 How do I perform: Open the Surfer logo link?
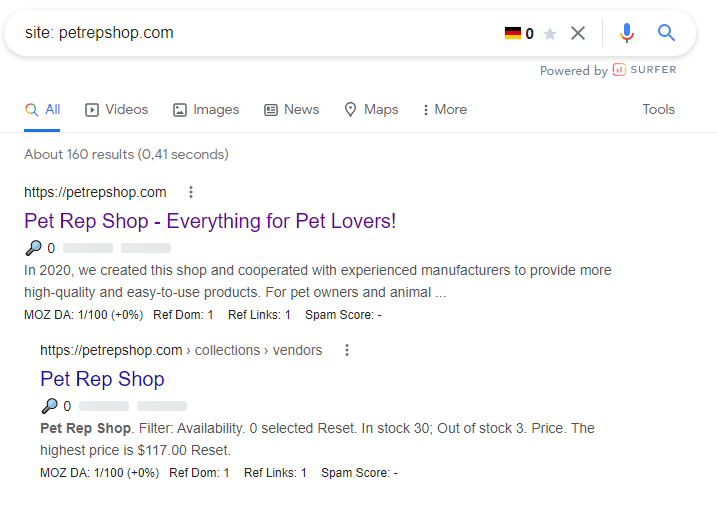pyautogui.click(x=645, y=70)
